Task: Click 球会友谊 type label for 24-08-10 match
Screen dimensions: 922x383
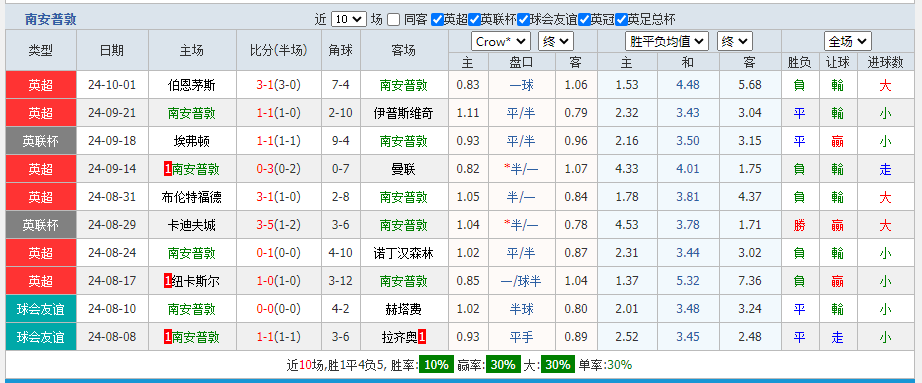Action: click(x=41, y=309)
